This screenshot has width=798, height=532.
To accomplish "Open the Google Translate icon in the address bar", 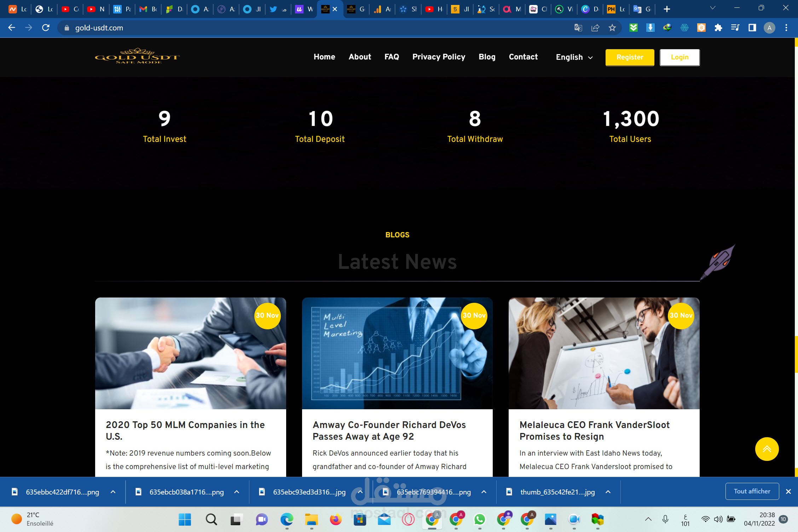I will click(x=578, y=28).
